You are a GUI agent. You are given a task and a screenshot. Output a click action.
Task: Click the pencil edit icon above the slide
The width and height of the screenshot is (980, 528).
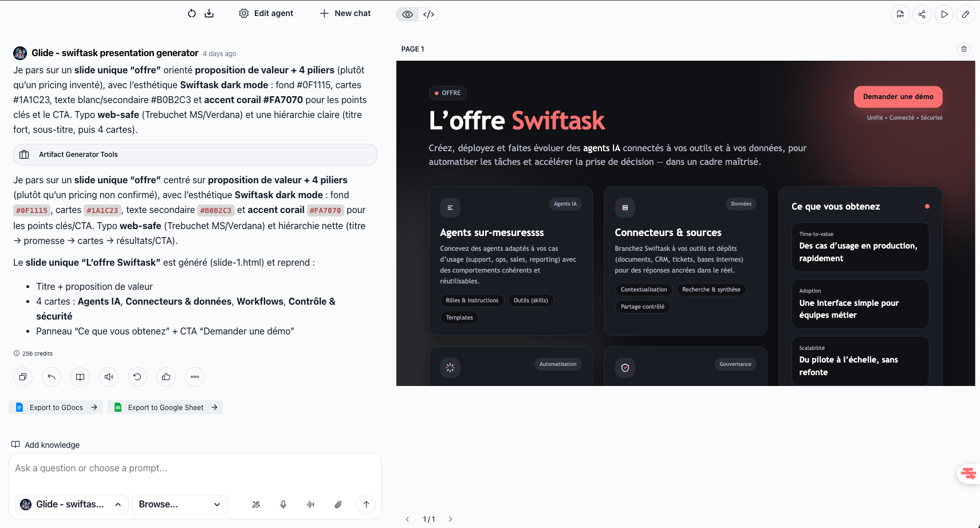click(966, 14)
